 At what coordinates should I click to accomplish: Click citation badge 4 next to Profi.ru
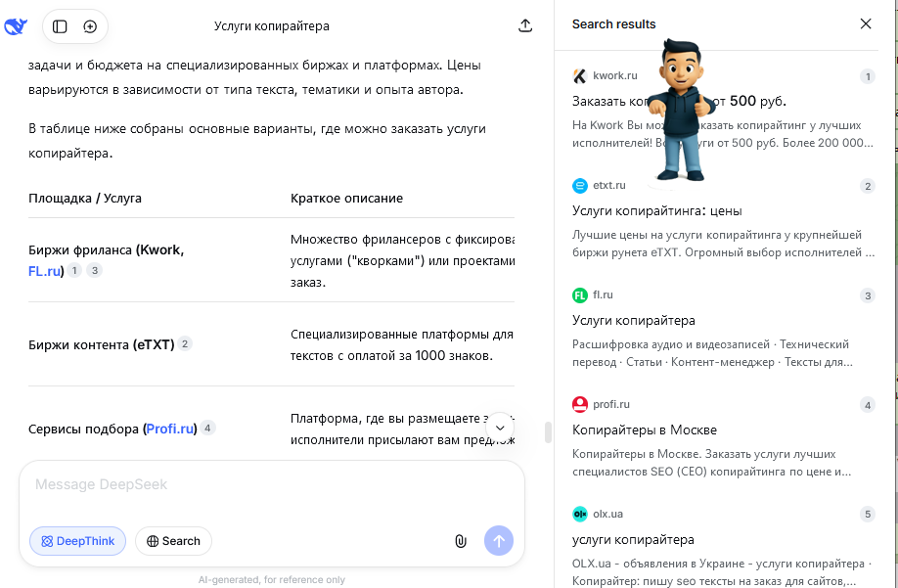pos(207,429)
